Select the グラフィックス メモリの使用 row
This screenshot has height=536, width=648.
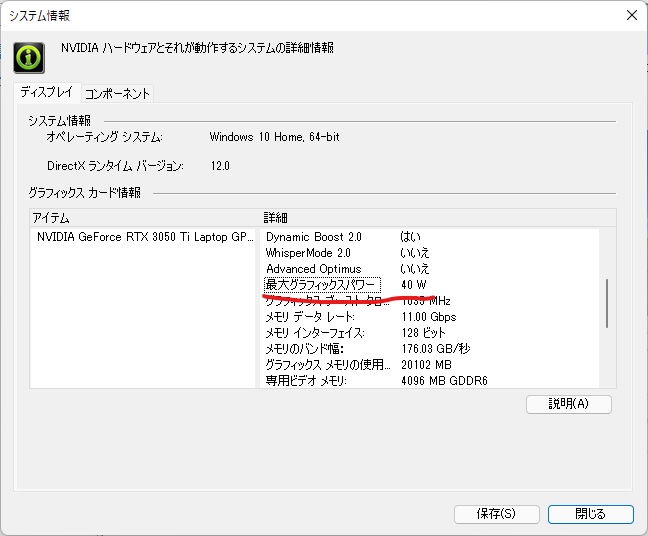[430, 365]
